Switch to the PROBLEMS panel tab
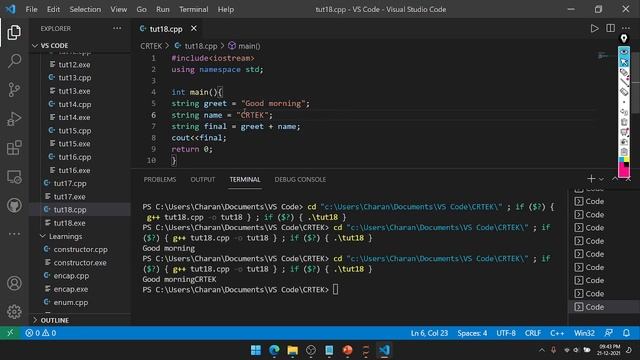 pyautogui.click(x=160, y=180)
